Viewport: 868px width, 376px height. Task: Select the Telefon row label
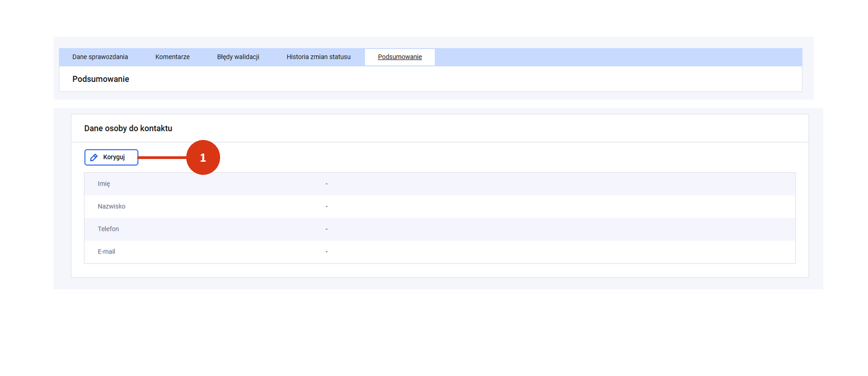point(108,229)
